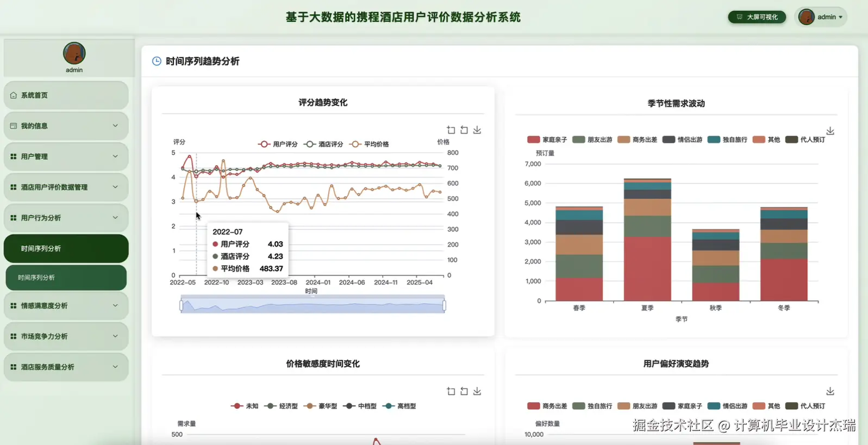Click the 夏季 stacked bar in seasonal chart
Screen dimensions: 868x445
647,240
